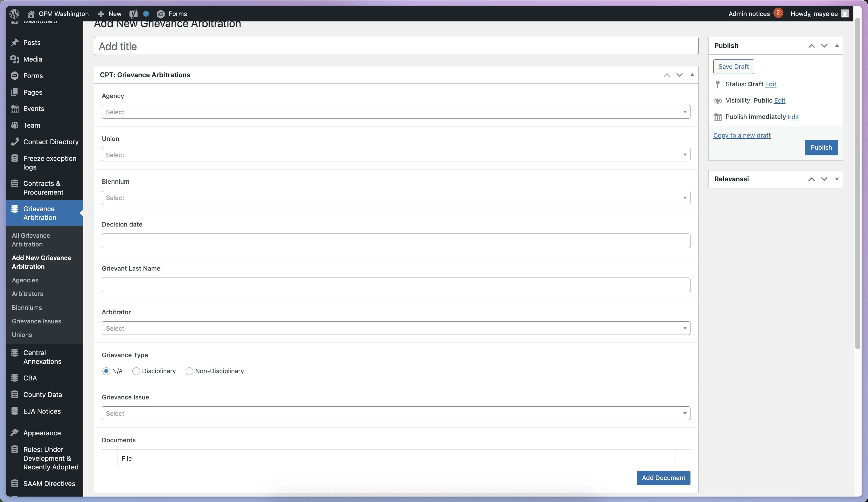Click the WordPress logo icon
This screenshot has width=868, height=502.
(14, 14)
